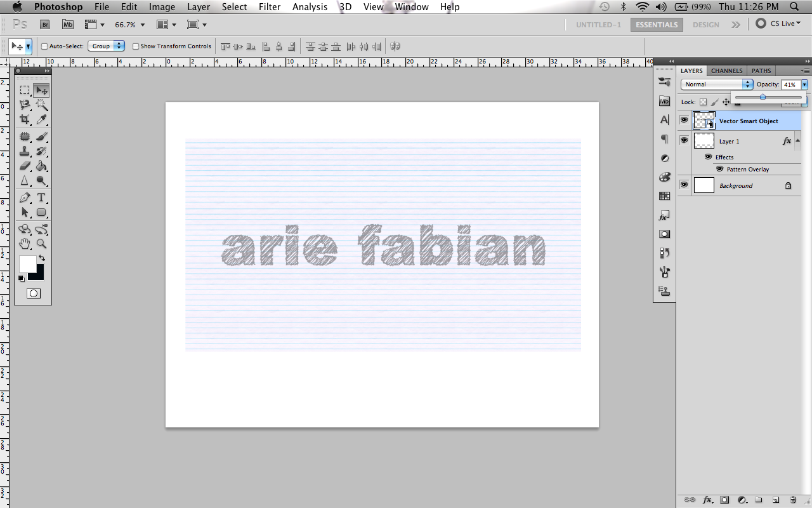The width and height of the screenshot is (812, 508).
Task: Create a new layer using the panel icon
Action: pos(776,500)
